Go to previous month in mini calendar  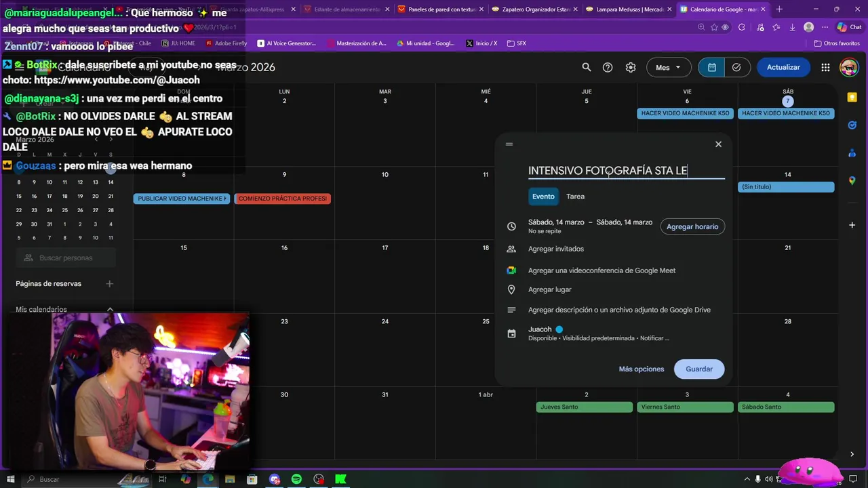tap(96, 139)
